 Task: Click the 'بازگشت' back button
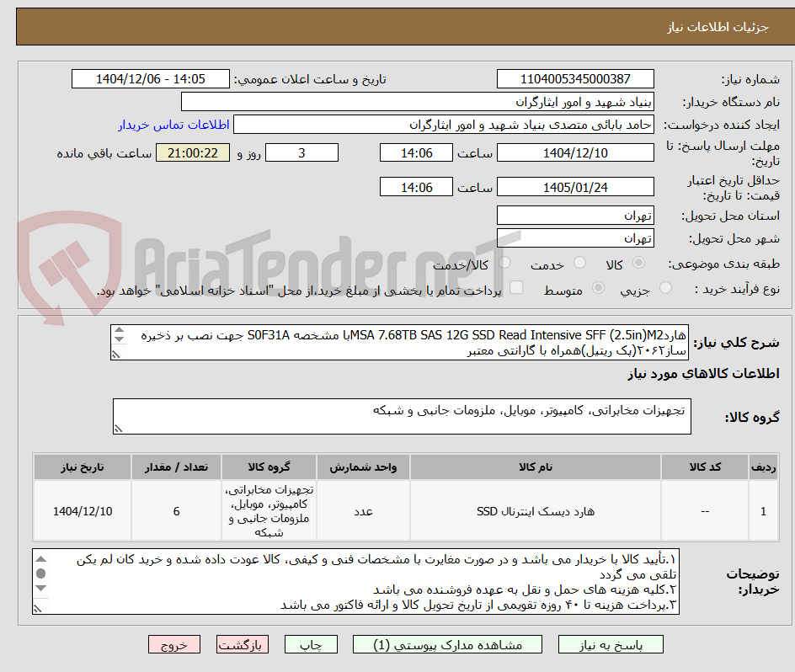[243, 644]
